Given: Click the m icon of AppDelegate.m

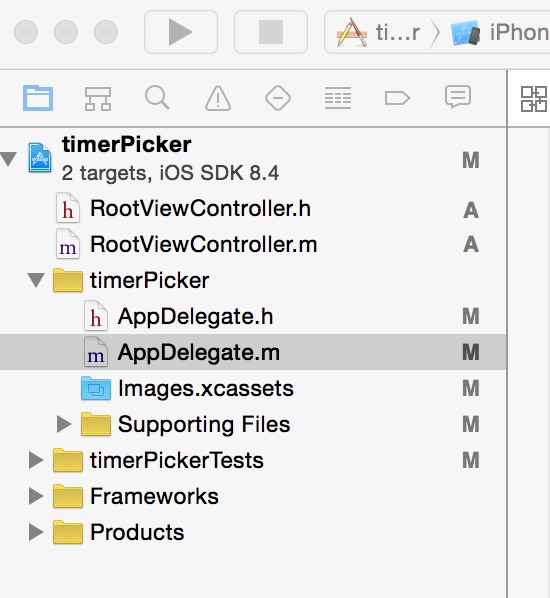Looking at the screenshot, I should click(96, 352).
